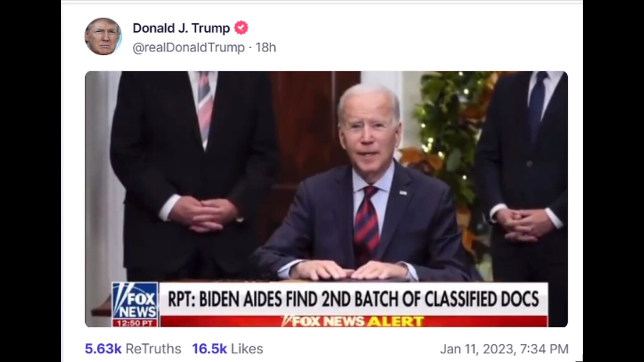The height and width of the screenshot is (362, 644).
Task: View the 5.63k ReTruths list
Action: click(133, 348)
